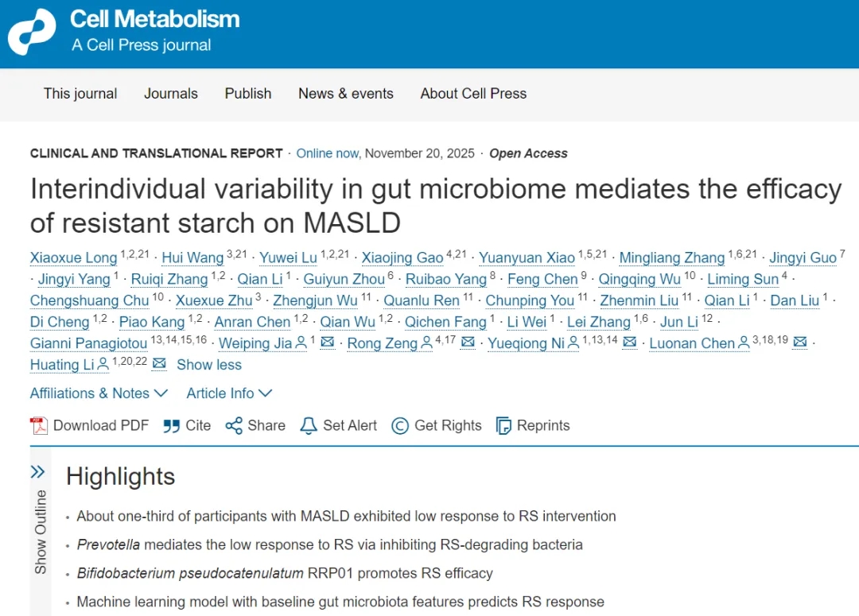Click email envelope icon beside Huating Li
This screenshot has width=859, height=616.
(x=159, y=364)
